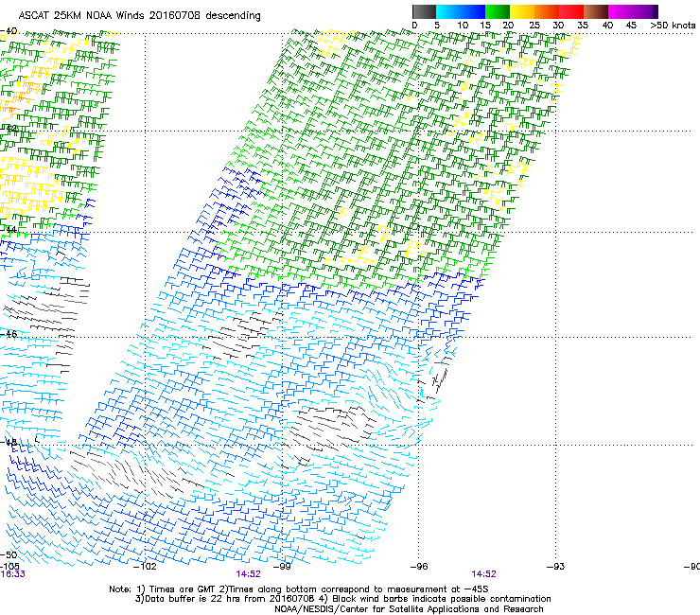Click the '25' legend tick label

pos(534,26)
